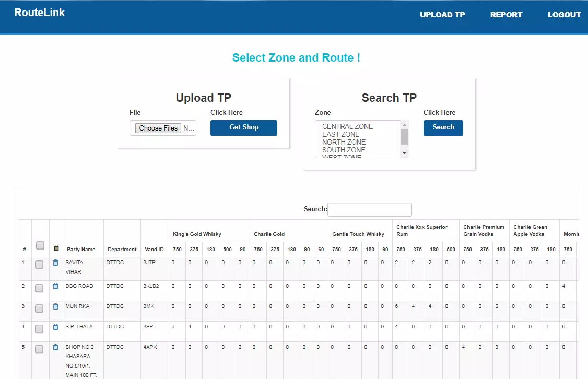
Task: Click trash icon for DBG ROAD row
Action: coord(56,286)
